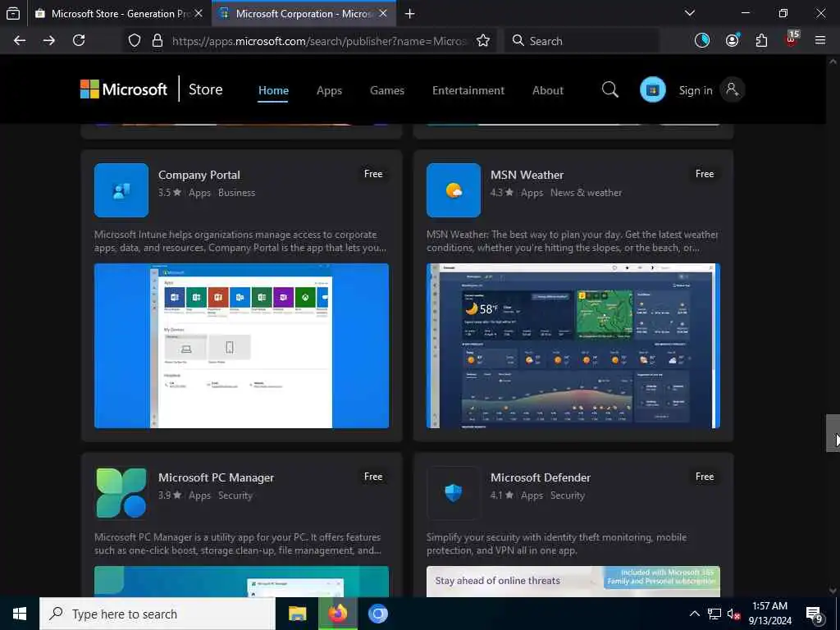This screenshot has width=840, height=630.
Task: Click the muted volume tray icon
Action: (x=733, y=614)
